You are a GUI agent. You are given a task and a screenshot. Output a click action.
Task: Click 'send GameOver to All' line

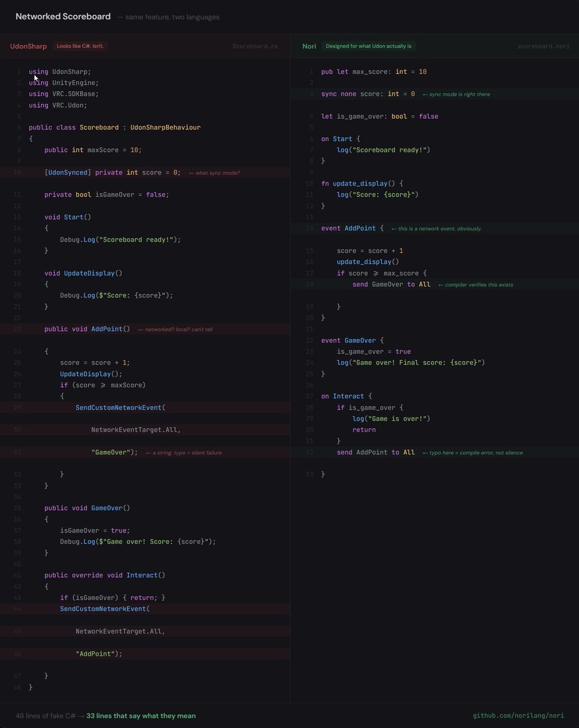click(391, 285)
